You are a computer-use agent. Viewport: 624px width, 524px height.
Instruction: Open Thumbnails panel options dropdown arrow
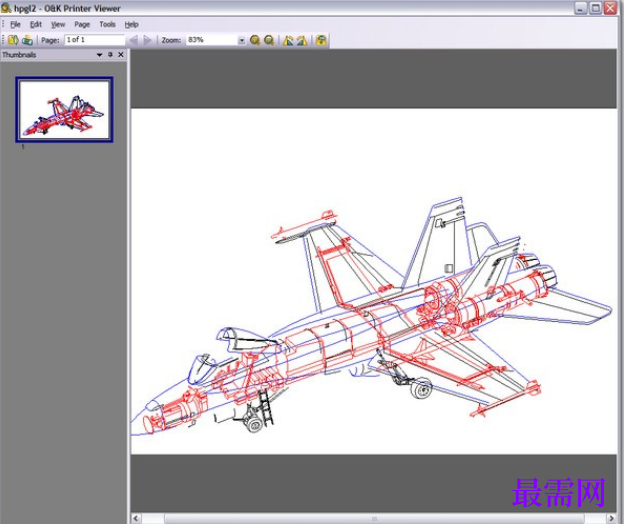[x=99, y=55]
